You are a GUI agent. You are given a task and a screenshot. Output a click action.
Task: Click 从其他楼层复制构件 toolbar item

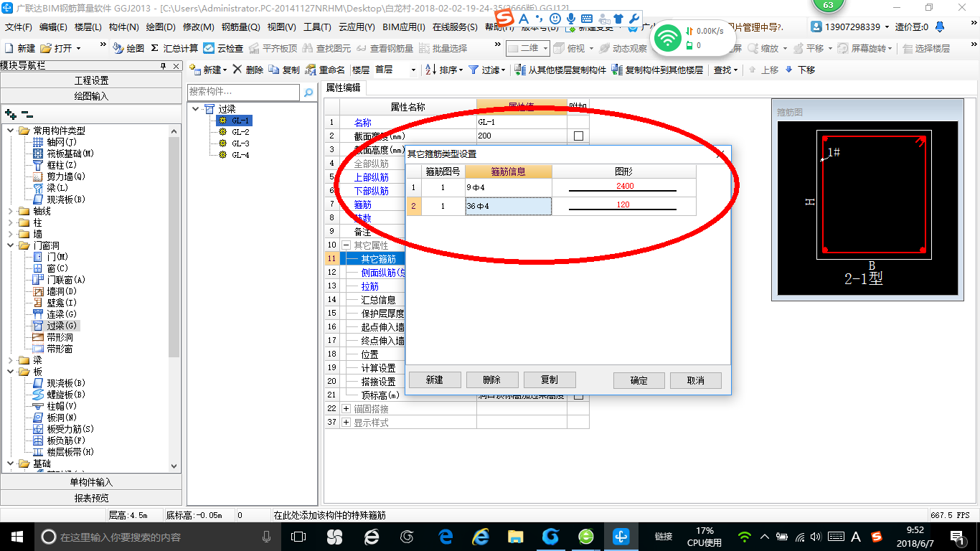pos(561,70)
